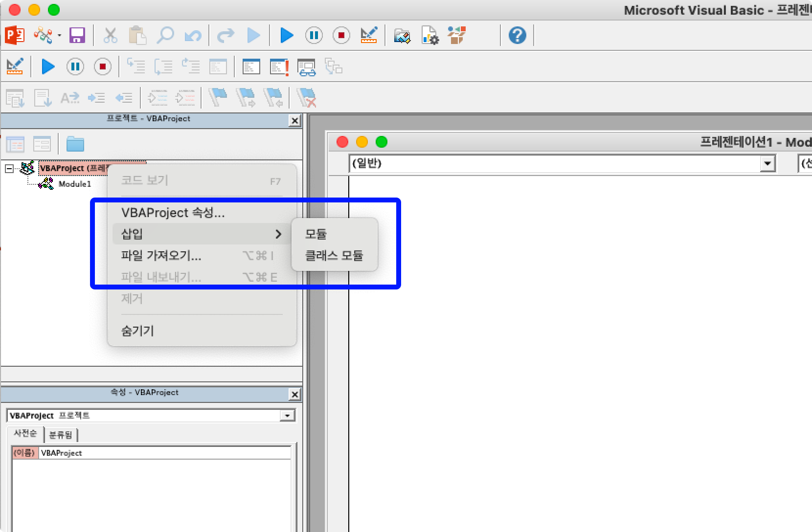812x532 pixels.
Task: Toggle Design Mode in the Standard toolbar
Action: pos(368,35)
